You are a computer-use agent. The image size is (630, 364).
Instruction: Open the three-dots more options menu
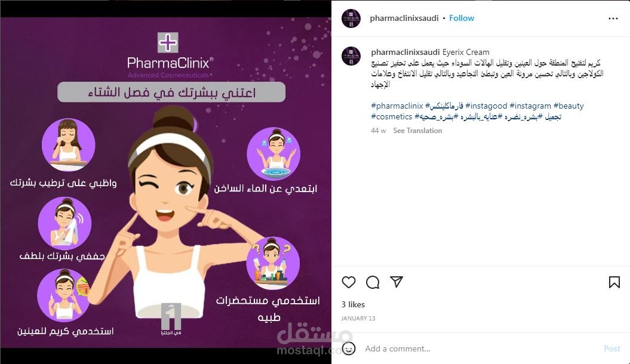[x=613, y=18]
